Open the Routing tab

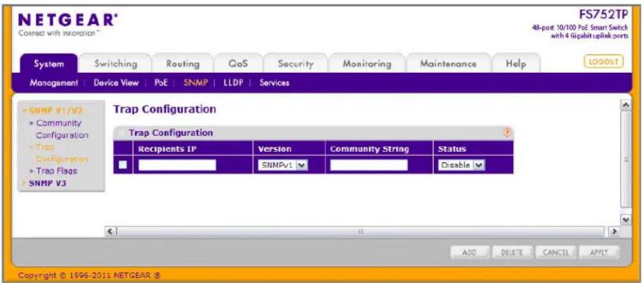click(x=183, y=64)
